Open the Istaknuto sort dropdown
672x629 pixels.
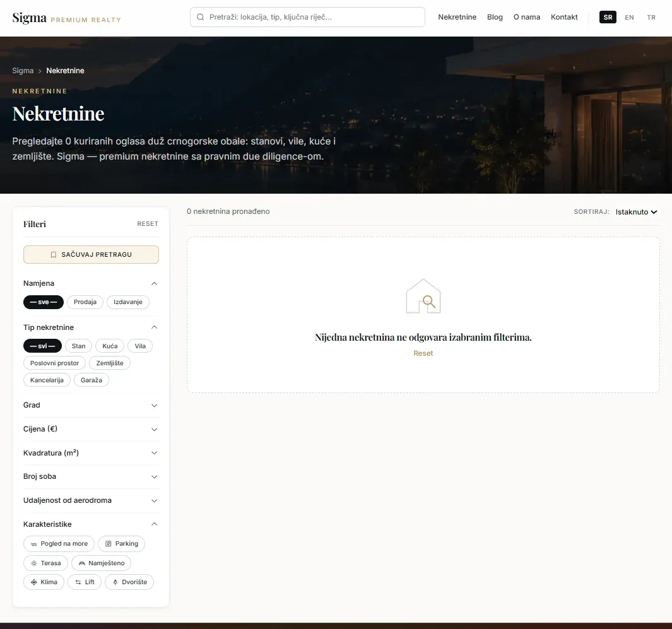[636, 212]
